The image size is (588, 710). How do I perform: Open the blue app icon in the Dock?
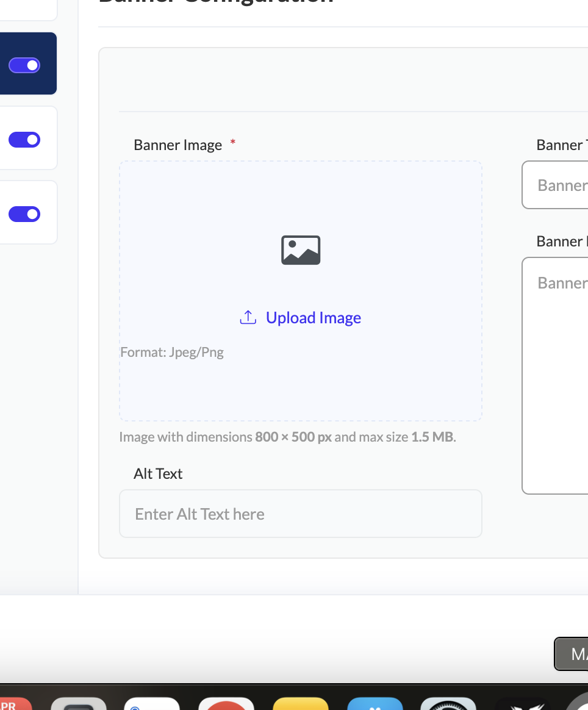375,705
